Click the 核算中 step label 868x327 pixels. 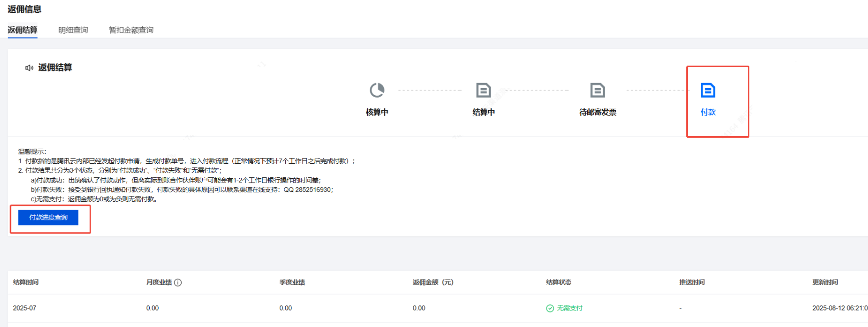point(377,112)
